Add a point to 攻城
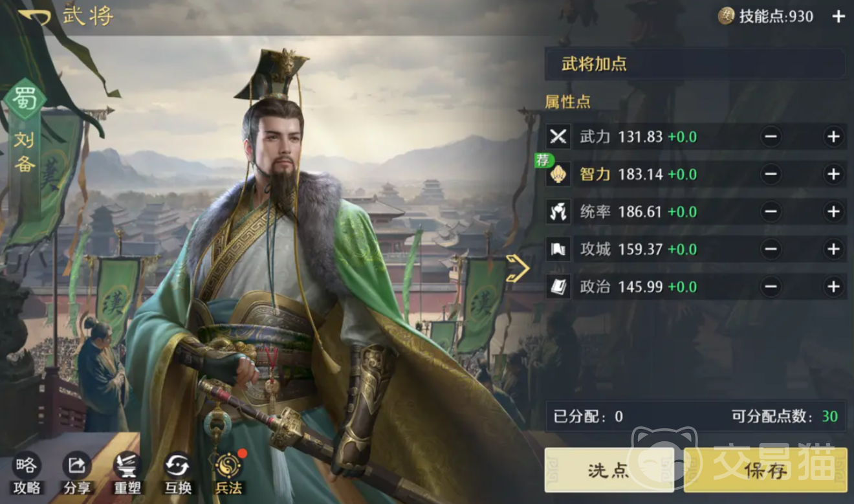Viewport: 854px width, 504px height. [833, 249]
